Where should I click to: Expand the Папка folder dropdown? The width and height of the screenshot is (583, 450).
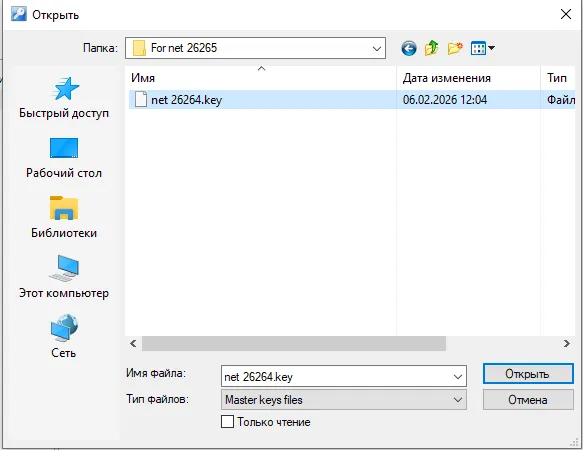tap(377, 48)
